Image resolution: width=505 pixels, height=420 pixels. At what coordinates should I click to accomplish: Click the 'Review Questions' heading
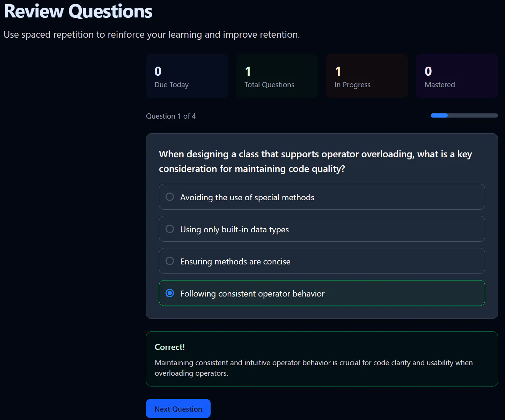[x=78, y=11]
